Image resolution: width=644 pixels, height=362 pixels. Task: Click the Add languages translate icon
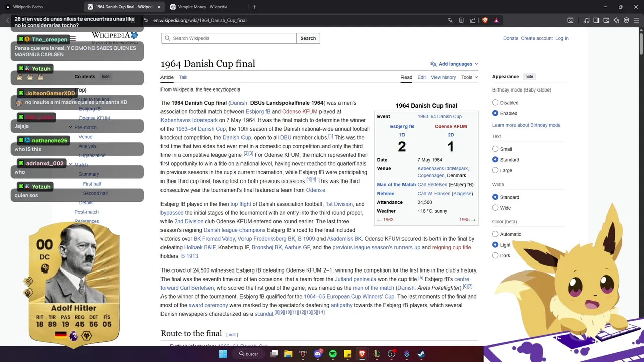click(x=433, y=64)
